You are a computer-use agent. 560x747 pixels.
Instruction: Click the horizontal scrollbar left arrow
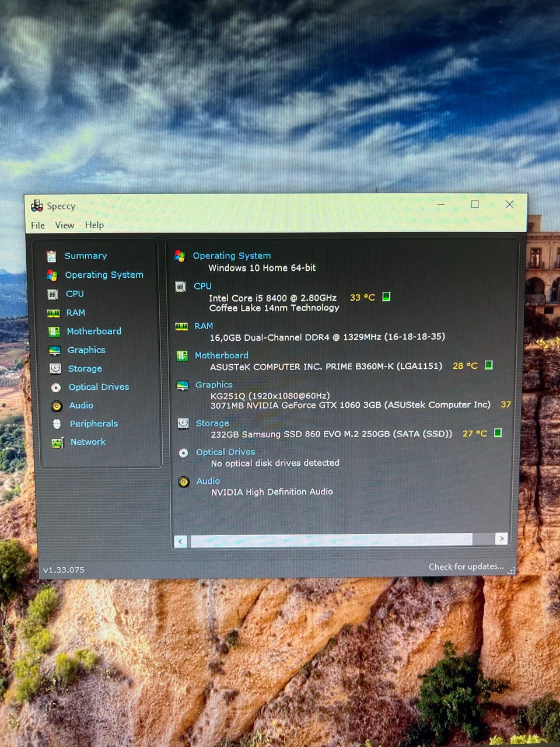181,541
